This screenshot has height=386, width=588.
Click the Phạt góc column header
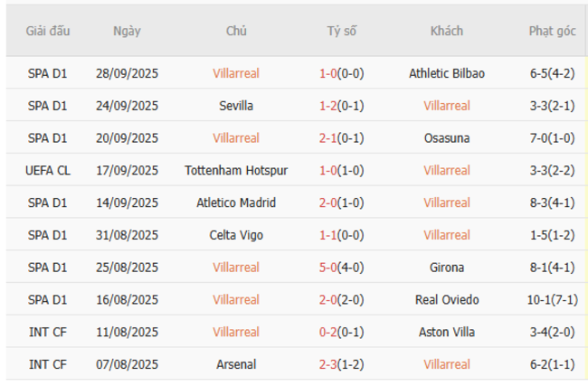[552, 31]
